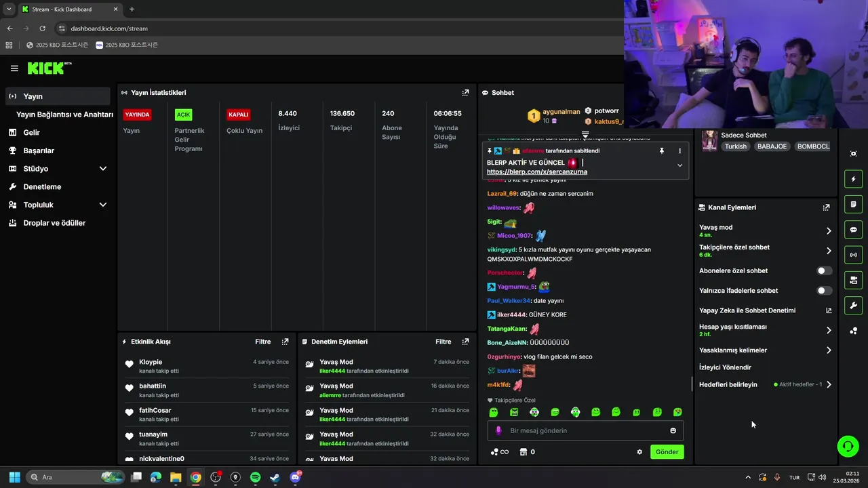
Task: Open the second KBO bookmark
Action: tap(127, 45)
